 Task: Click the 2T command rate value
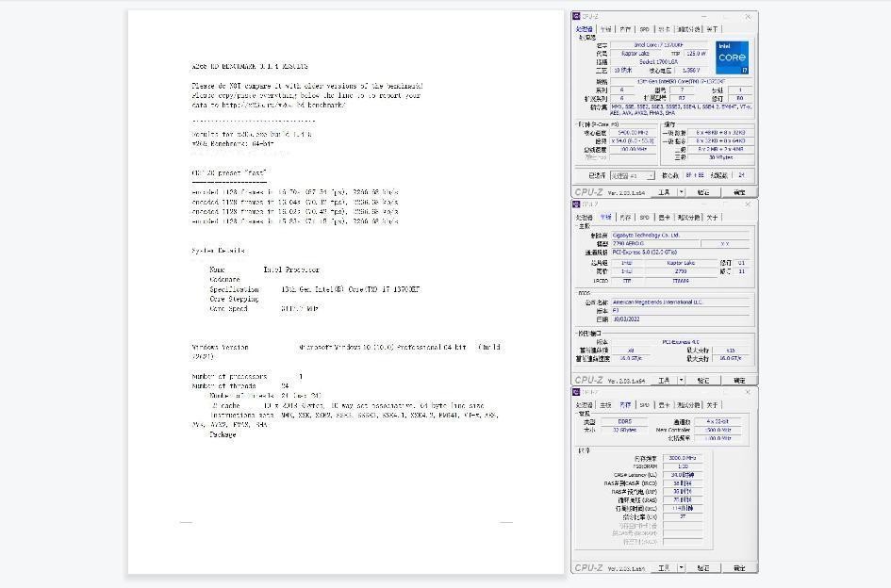(683, 517)
